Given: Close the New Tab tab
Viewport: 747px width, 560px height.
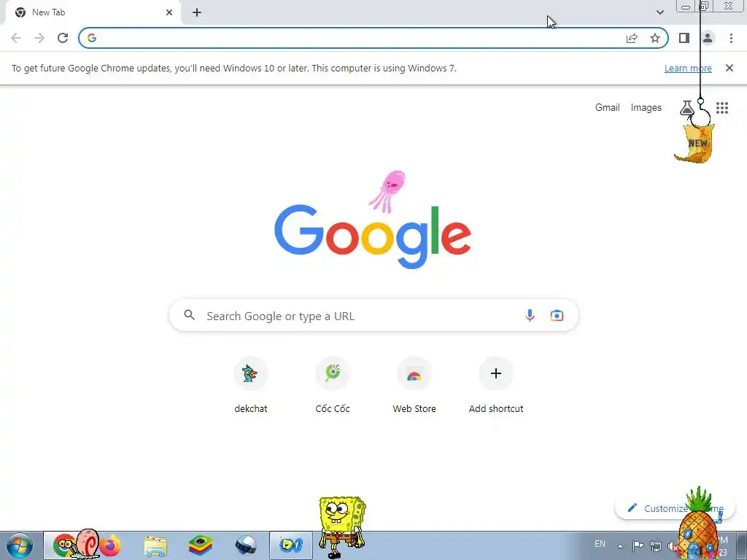Looking at the screenshot, I should pos(169,12).
